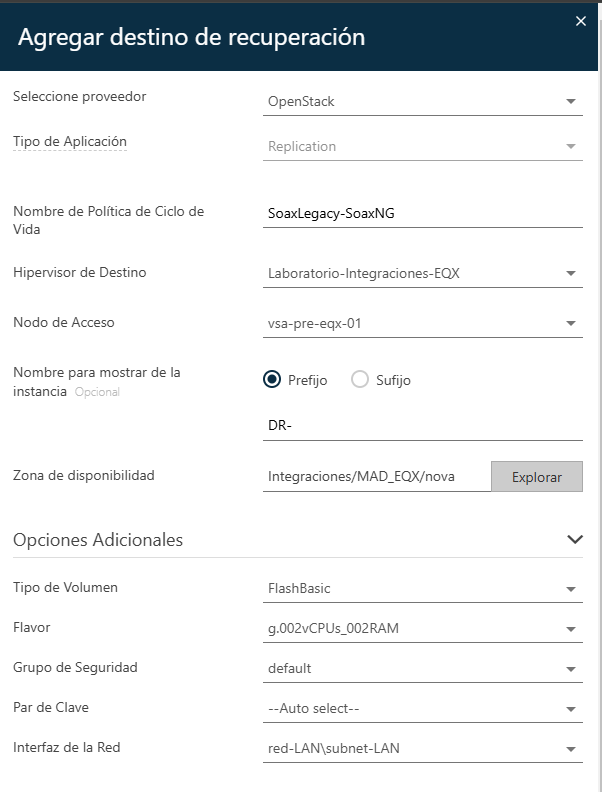Viewport: 602px width, 792px height.
Task: Click the Opciones Adicionales heading
Action: pos(98,539)
